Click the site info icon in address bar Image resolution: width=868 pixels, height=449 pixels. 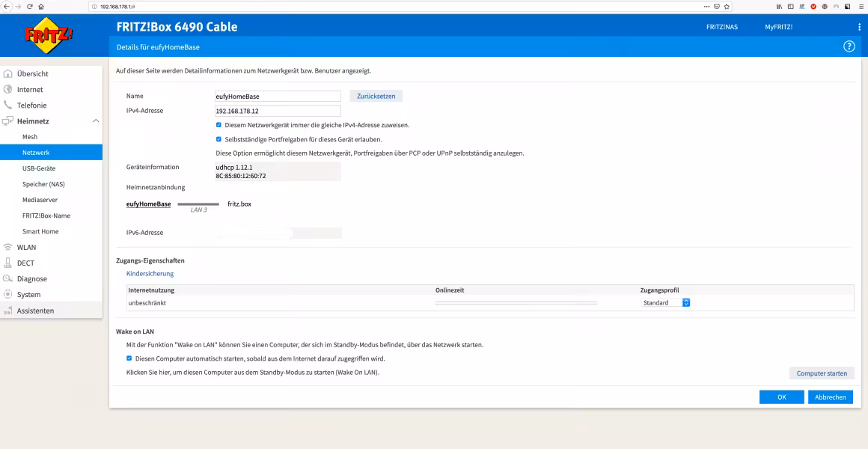click(95, 7)
